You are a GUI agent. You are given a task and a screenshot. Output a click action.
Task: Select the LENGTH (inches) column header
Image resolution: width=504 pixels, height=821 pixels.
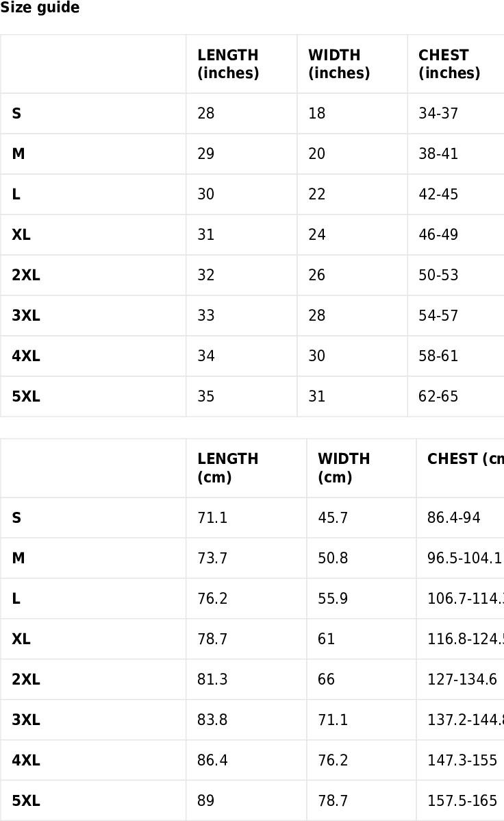pos(228,64)
